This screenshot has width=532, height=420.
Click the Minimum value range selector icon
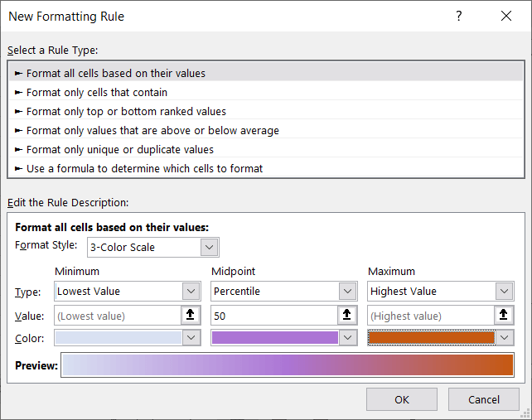pos(191,316)
